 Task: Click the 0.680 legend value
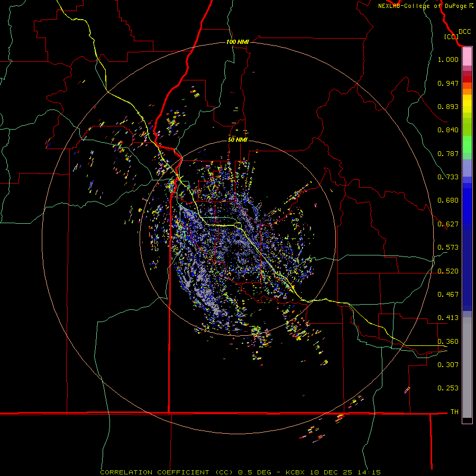(448, 200)
